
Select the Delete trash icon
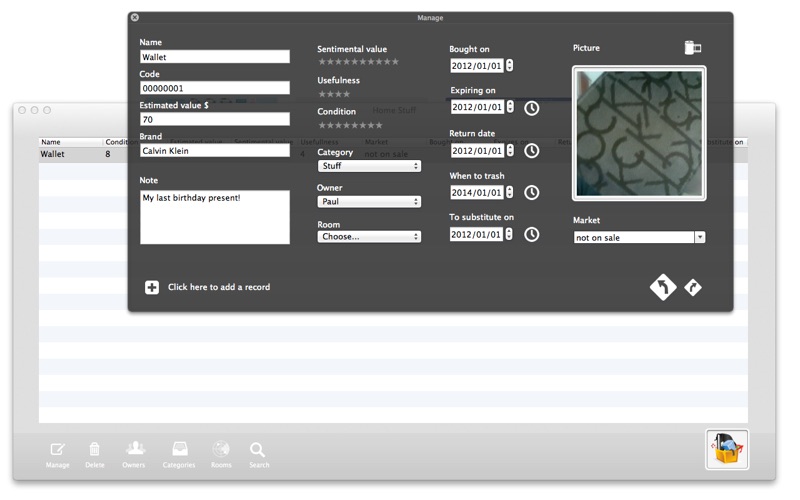coord(94,449)
